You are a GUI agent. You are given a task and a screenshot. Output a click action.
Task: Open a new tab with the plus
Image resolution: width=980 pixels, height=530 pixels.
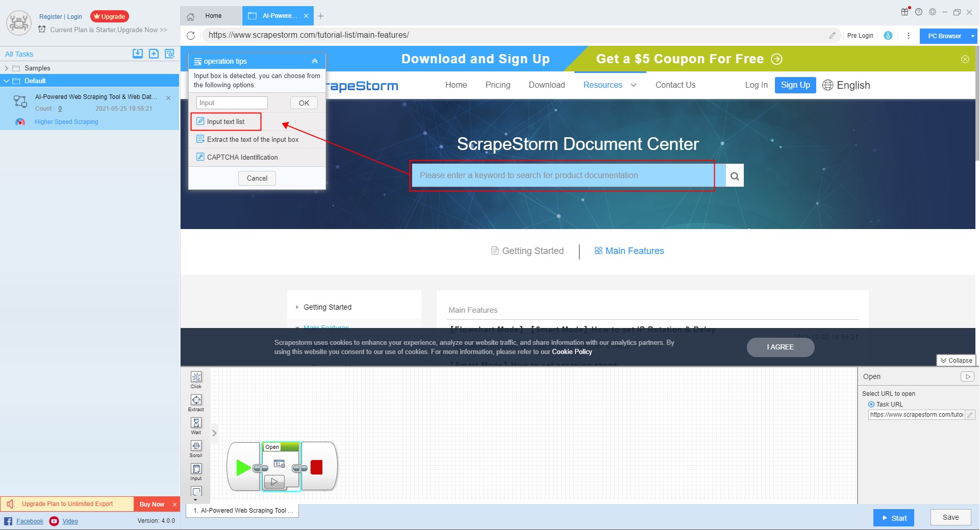320,16
